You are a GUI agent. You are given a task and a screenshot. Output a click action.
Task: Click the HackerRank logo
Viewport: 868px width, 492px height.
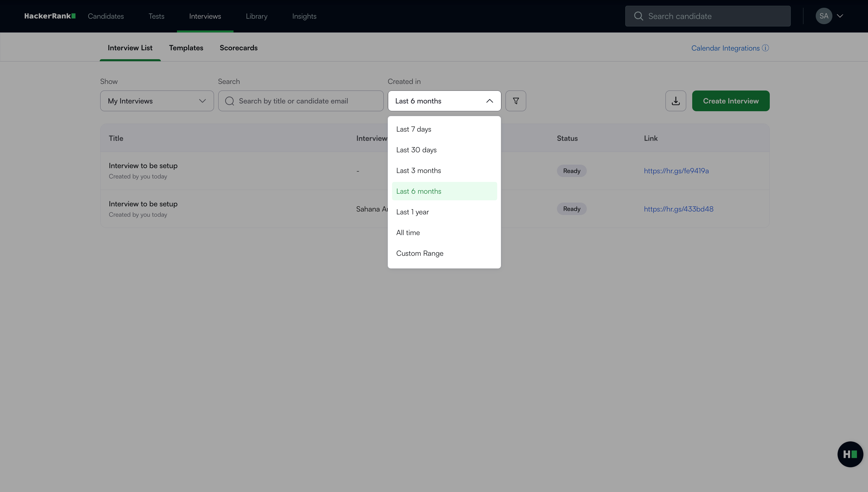click(50, 16)
